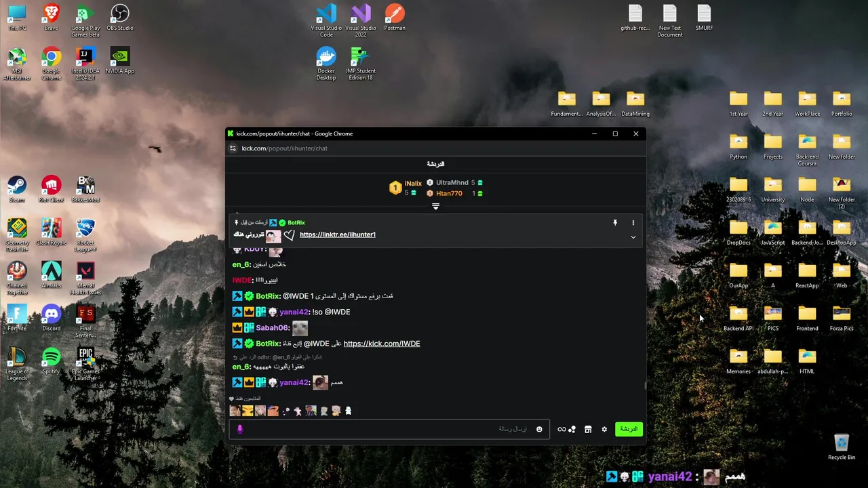Open Postman desktop icon
Viewport: 868px width, 488px height.
coord(395,18)
